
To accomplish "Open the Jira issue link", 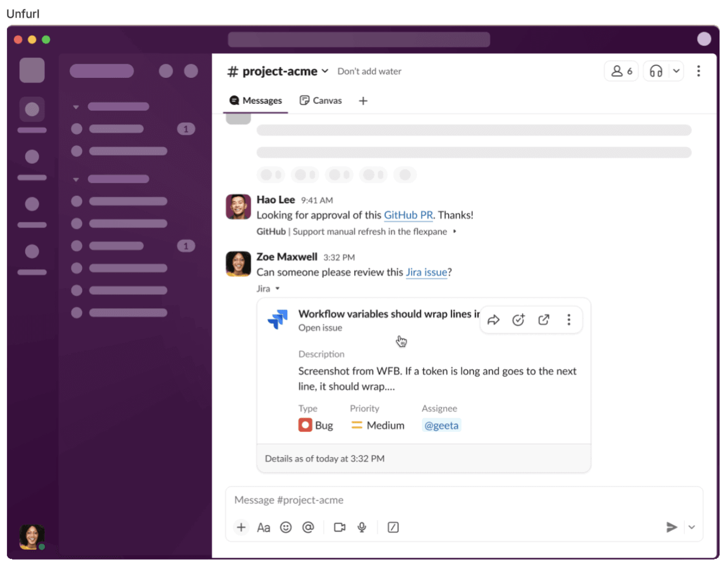I will click(x=426, y=273).
